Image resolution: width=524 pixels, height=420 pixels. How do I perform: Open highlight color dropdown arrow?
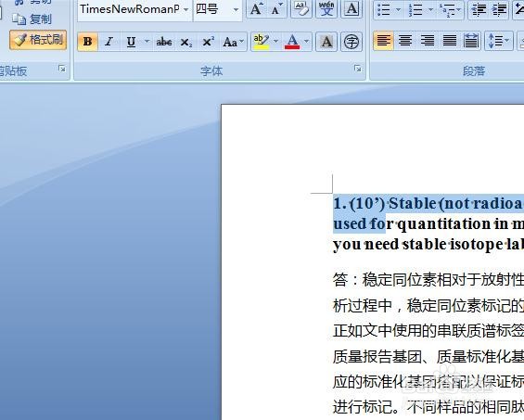[276, 42]
